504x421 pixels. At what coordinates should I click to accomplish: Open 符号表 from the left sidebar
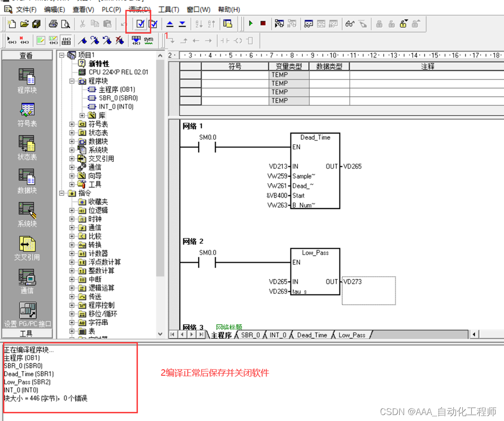coord(27,114)
